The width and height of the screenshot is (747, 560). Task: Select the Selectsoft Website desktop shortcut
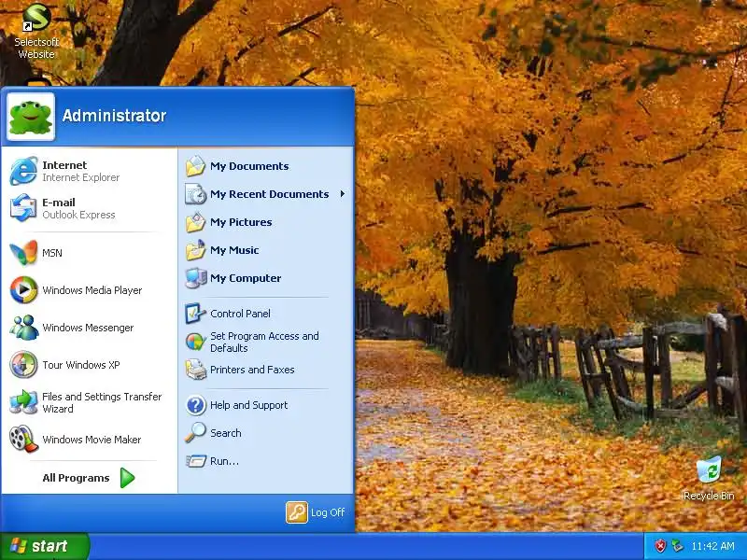click(36, 30)
